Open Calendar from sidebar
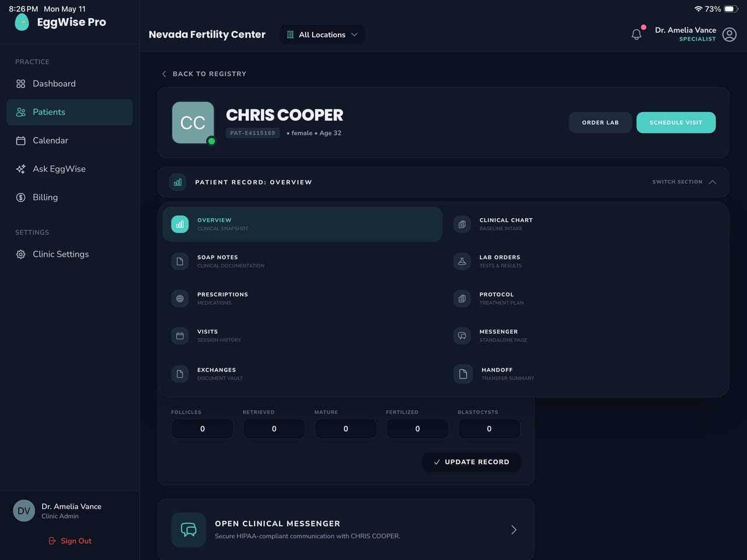This screenshot has width=747, height=560. 69,141
